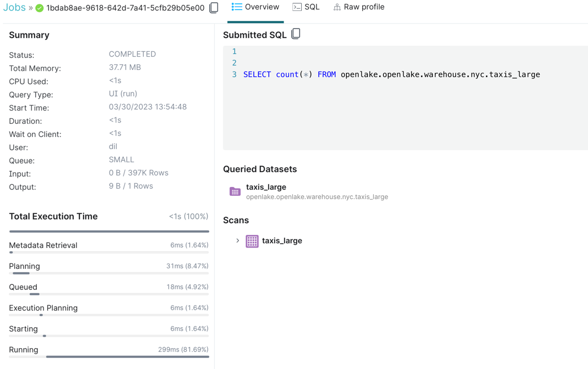Click inside the SELECT count(*) query line
The height and width of the screenshot is (369, 588).
[391, 75]
